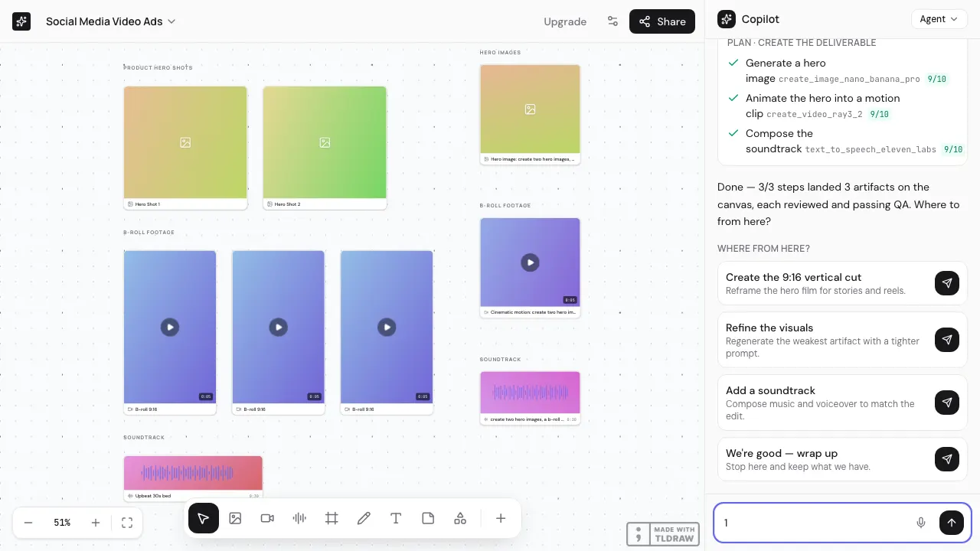Play the Cinematic motion video clip

pyautogui.click(x=530, y=262)
